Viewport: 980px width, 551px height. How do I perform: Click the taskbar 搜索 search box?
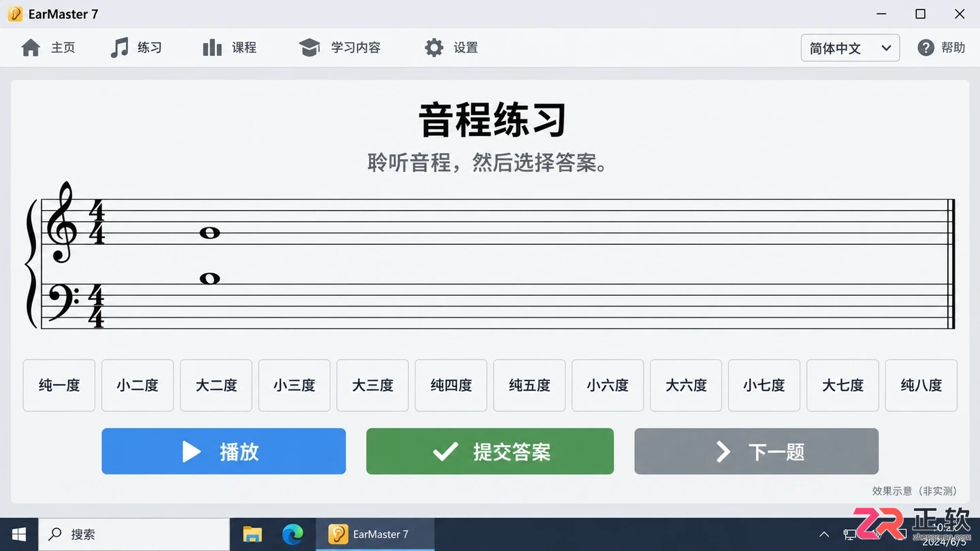(133, 535)
